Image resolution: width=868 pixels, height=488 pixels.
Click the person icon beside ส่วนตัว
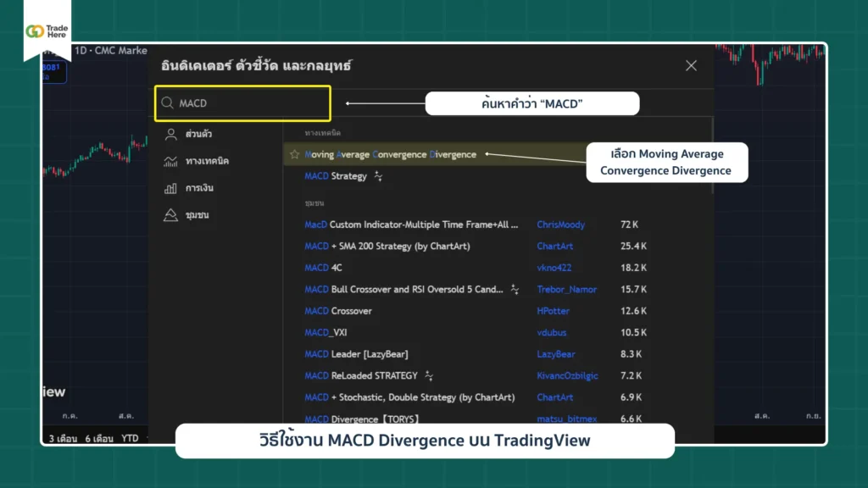point(170,134)
